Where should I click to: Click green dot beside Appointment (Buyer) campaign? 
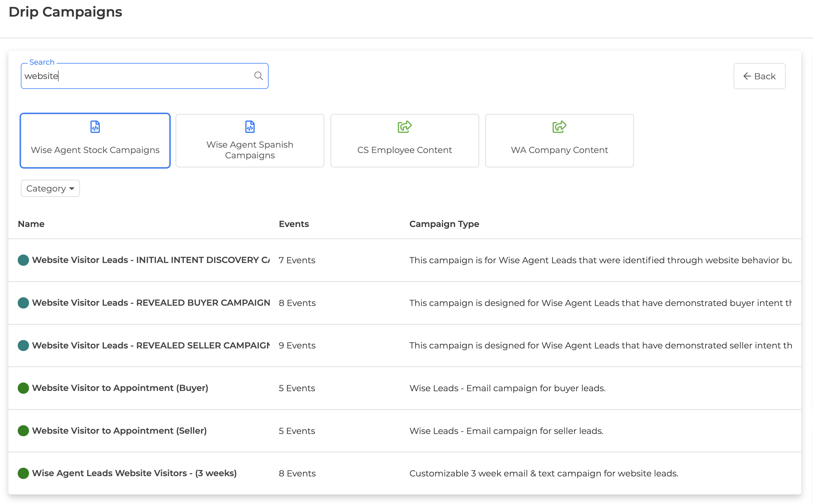coord(23,388)
